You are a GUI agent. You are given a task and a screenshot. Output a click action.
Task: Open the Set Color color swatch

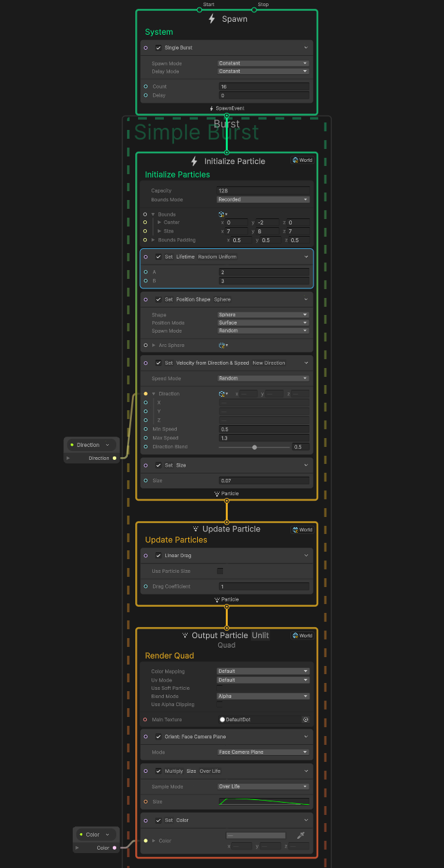[256, 835]
